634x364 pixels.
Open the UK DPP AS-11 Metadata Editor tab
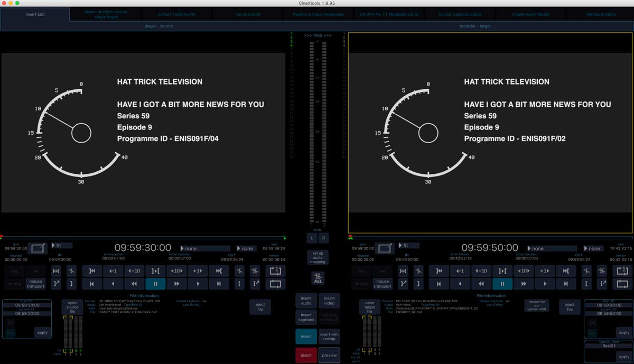coord(389,14)
